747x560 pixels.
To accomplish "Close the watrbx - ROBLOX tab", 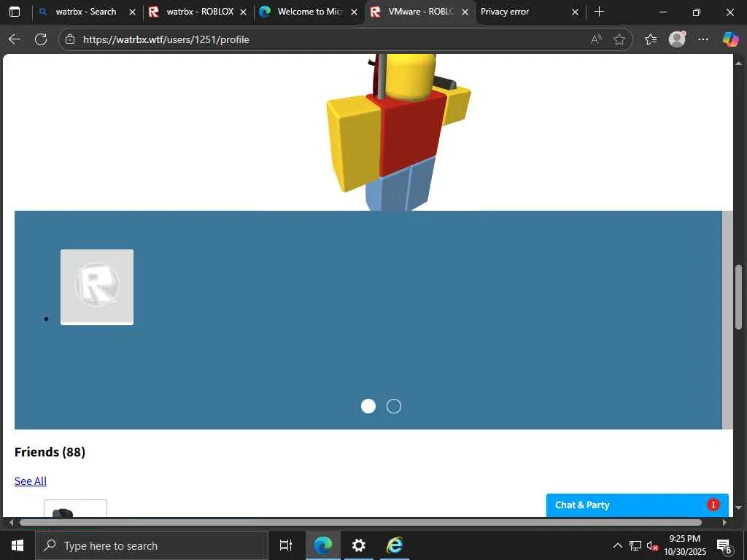I will 244,12.
